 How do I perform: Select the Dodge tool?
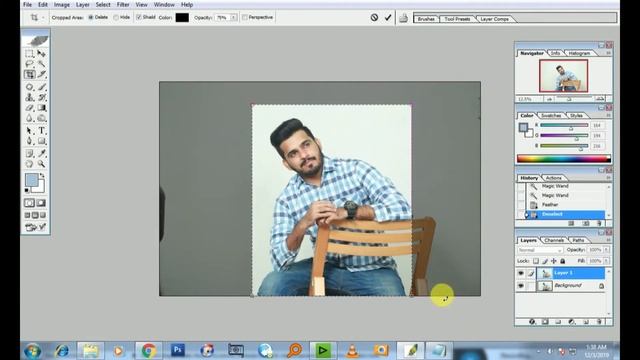(x=41, y=118)
